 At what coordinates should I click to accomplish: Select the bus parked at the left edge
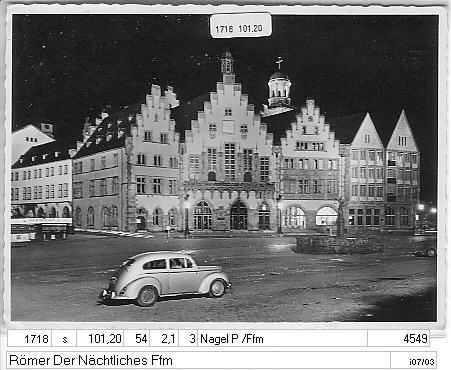tap(23, 232)
